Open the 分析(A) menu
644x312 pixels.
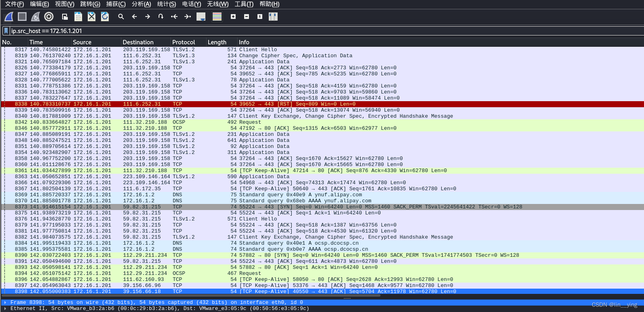point(141,4)
